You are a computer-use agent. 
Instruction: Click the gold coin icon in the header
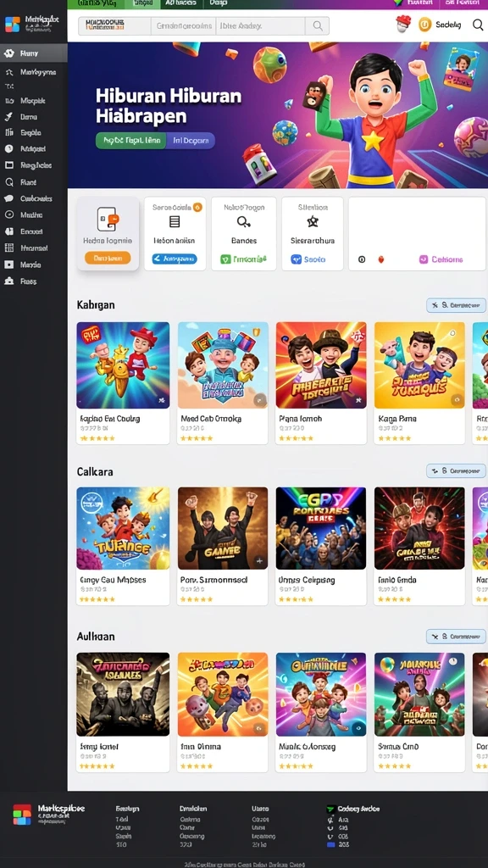(425, 24)
